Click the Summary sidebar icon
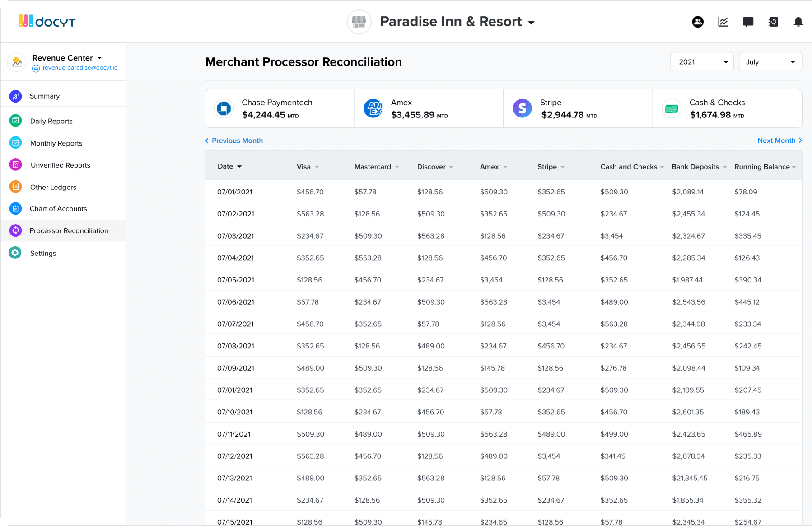Screen dimensions: 812x526 (x=15, y=96)
